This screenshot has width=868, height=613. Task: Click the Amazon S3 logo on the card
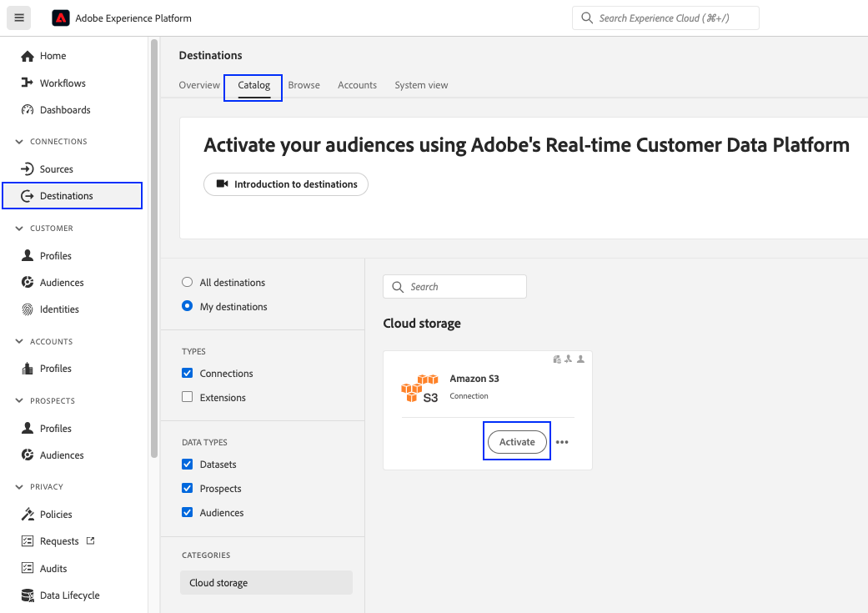click(x=419, y=388)
